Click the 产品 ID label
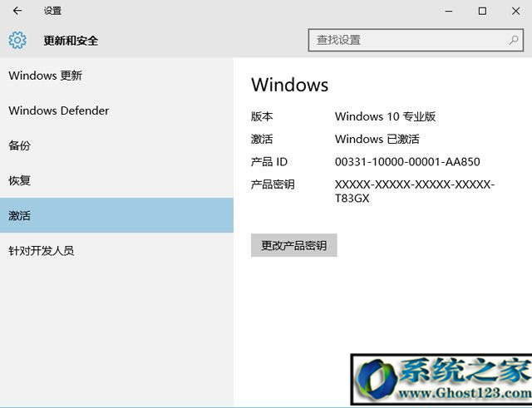Image resolution: width=532 pixels, height=408 pixels. point(268,162)
